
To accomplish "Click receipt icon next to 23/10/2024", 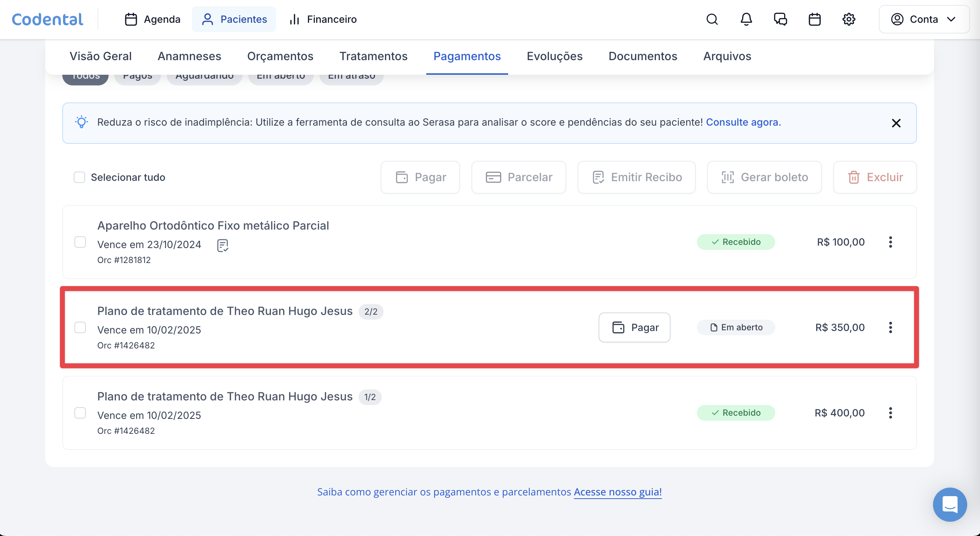I will pyautogui.click(x=223, y=246).
